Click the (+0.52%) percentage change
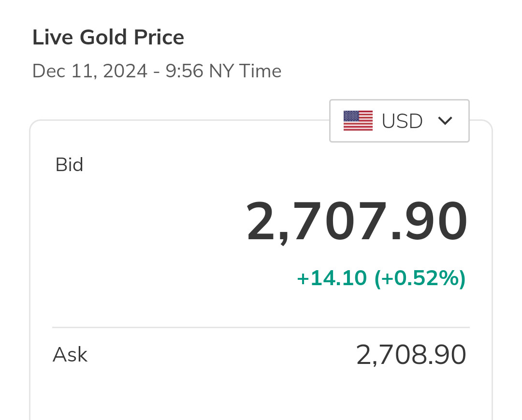 tap(420, 278)
